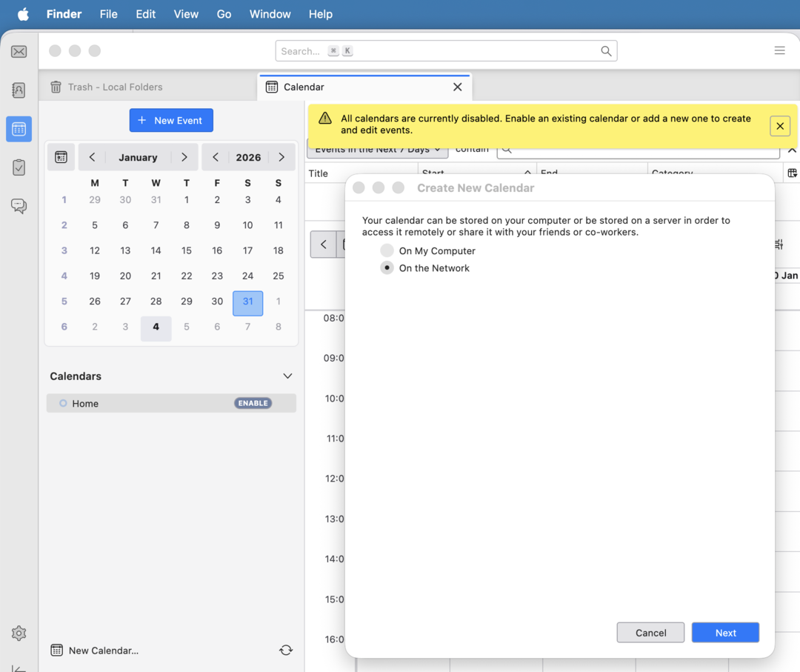Open Settings gear in sidebar
The height and width of the screenshot is (672, 800).
19,633
